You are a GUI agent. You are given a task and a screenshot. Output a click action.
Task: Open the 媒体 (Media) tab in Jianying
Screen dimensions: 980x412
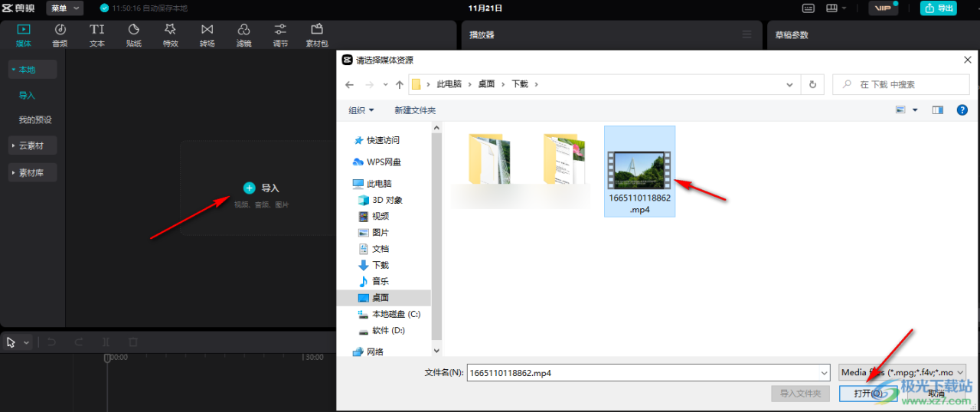[24, 34]
